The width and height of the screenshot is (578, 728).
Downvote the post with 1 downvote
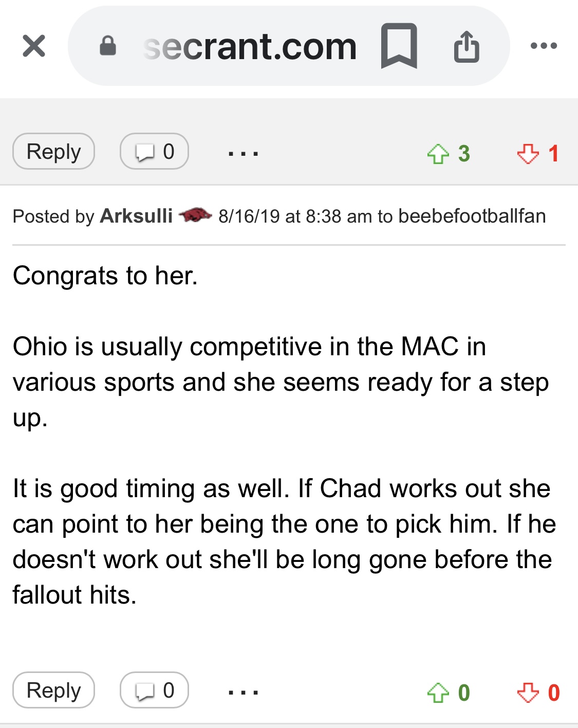click(528, 154)
